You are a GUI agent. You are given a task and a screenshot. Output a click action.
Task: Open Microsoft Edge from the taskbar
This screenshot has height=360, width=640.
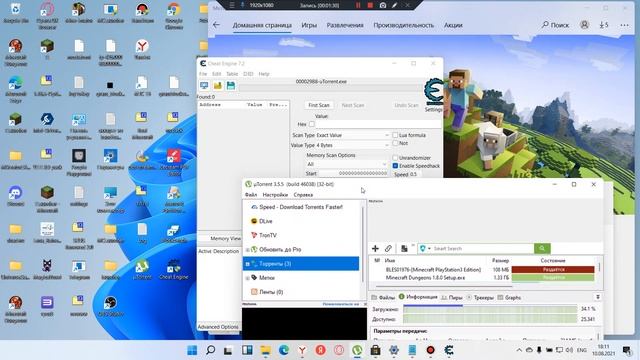coord(284,350)
